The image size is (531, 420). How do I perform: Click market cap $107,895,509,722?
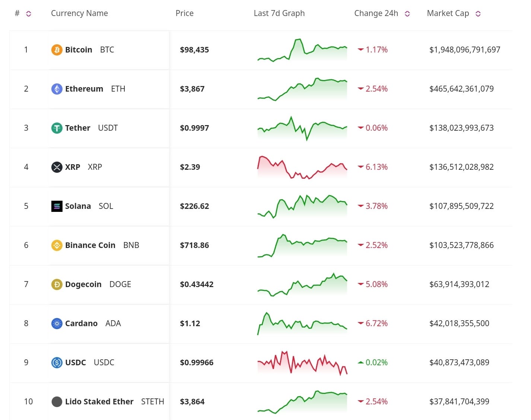(461, 206)
